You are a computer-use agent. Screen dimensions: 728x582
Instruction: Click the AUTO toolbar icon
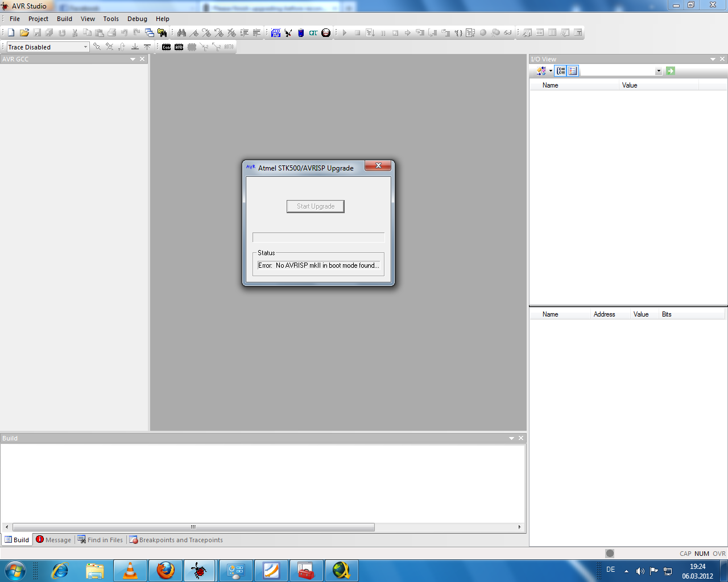(x=229, y=47)
